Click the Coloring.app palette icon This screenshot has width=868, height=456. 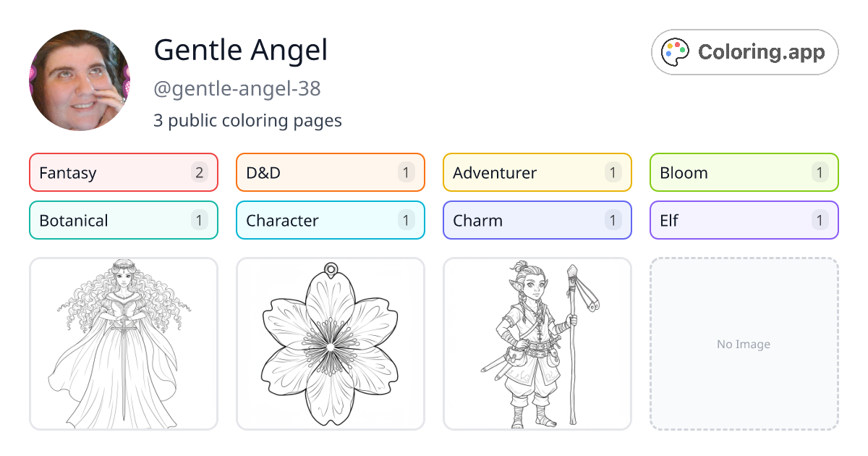(675, 51)
